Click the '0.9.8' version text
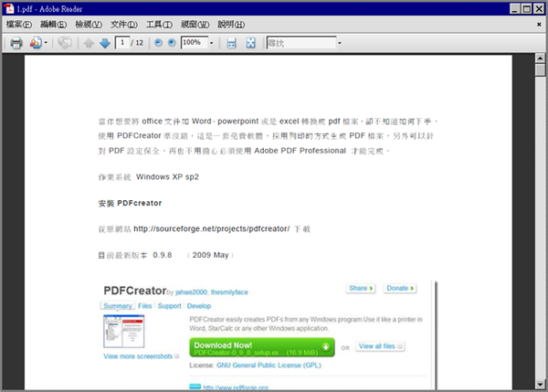548x392 pixels. (x=163, y=255)
